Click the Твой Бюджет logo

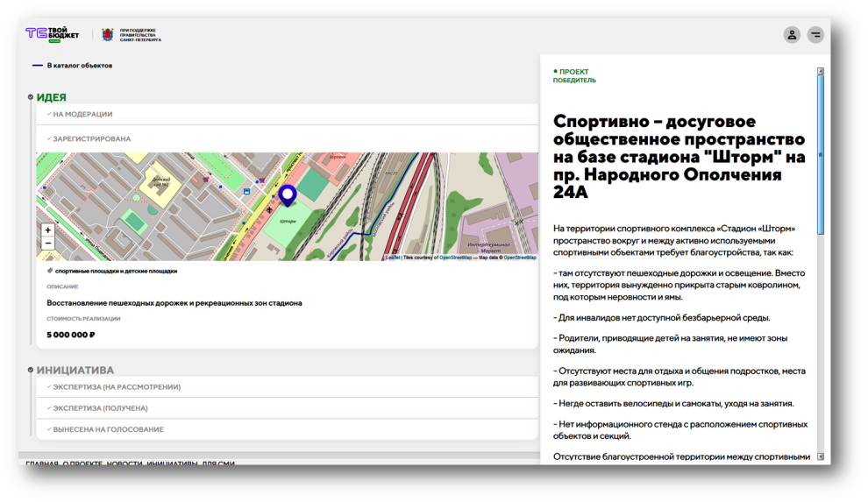pyautogui.click(x=52, y=34)
